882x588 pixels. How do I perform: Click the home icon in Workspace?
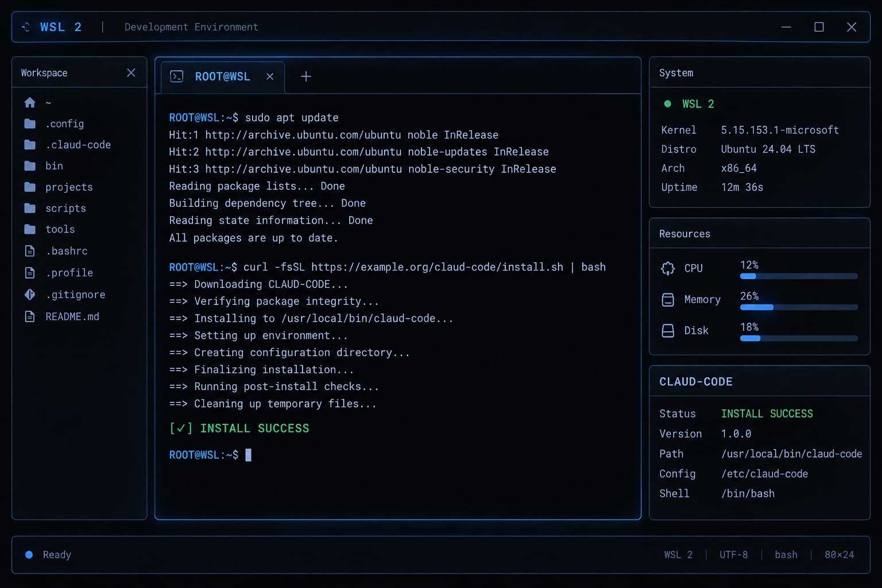[30, 103]
